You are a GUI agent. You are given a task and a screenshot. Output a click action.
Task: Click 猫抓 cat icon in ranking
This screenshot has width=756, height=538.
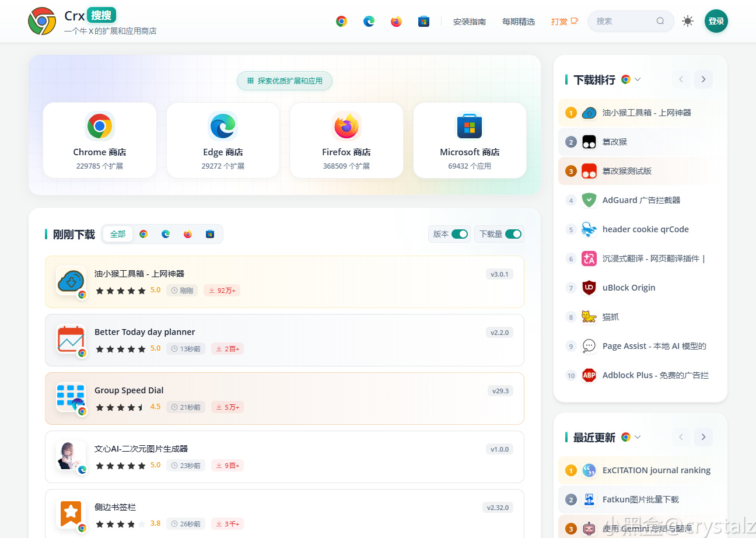[x=589, y=317]
